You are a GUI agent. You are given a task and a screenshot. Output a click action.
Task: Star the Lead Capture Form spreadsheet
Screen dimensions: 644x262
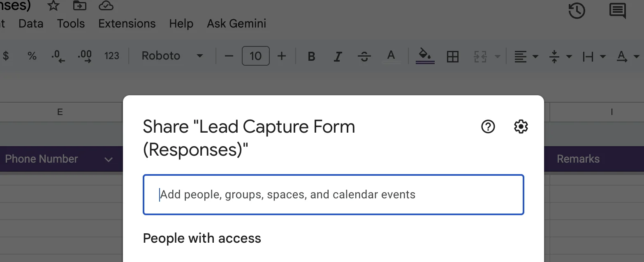pos(53,6)
